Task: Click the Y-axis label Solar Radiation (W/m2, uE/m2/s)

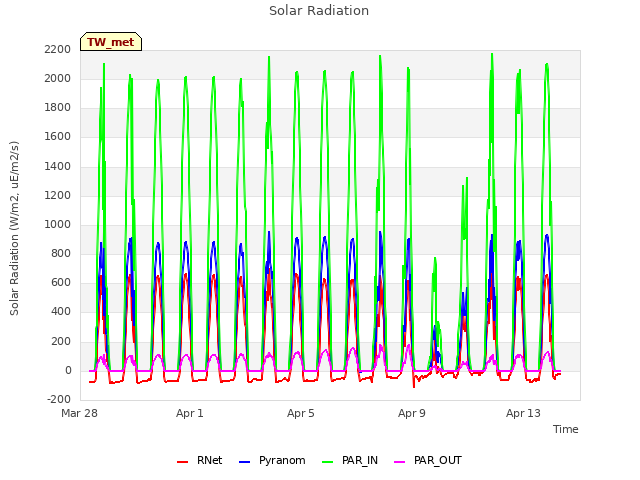Action: (x=14, y=228)
